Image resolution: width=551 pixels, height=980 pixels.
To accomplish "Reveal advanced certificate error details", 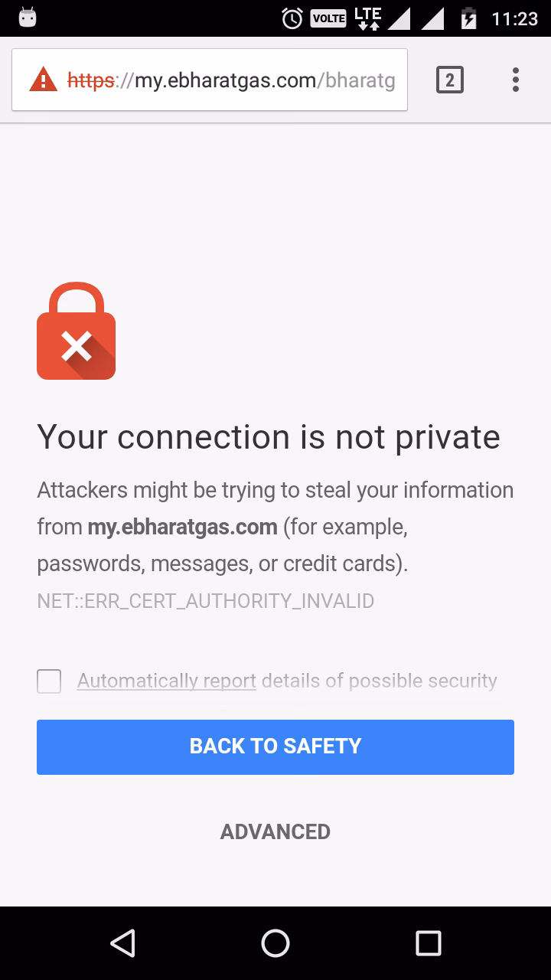I will pos(275,831).
